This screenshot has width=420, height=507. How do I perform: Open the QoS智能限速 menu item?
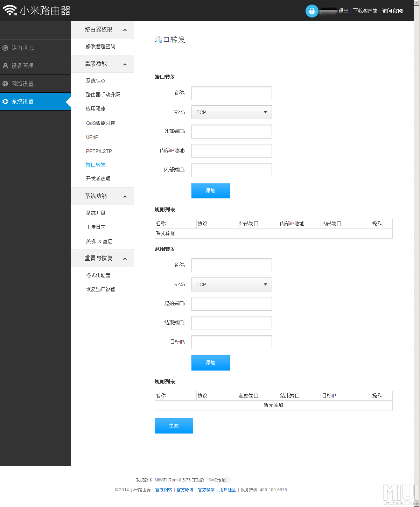(x=100, y=123)
